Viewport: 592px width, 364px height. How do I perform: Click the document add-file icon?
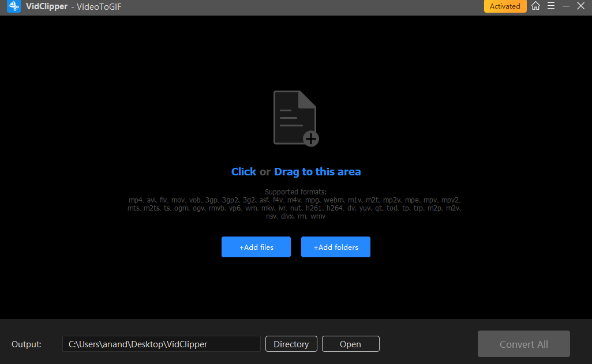[x=295, y=117]
